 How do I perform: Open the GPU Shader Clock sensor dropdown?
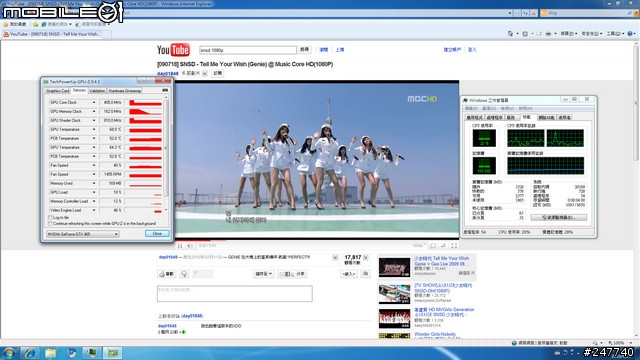pyautogui.click(x=94, y=120)
